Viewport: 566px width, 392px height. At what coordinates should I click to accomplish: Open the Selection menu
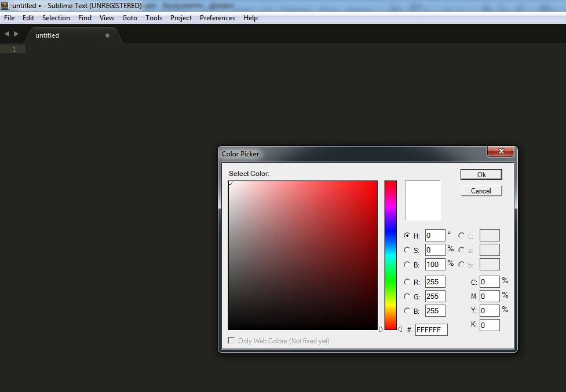(x=56, y=18)
